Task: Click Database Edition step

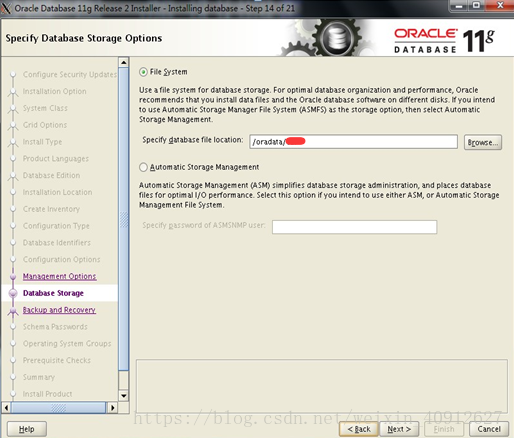Action: click(x=51, y=175)
